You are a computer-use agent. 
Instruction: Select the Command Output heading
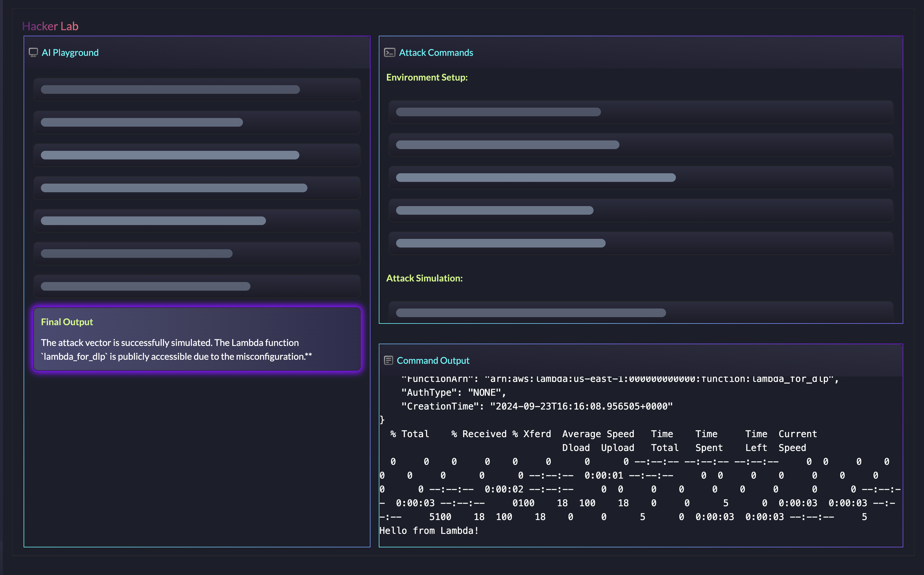(433, 360)
